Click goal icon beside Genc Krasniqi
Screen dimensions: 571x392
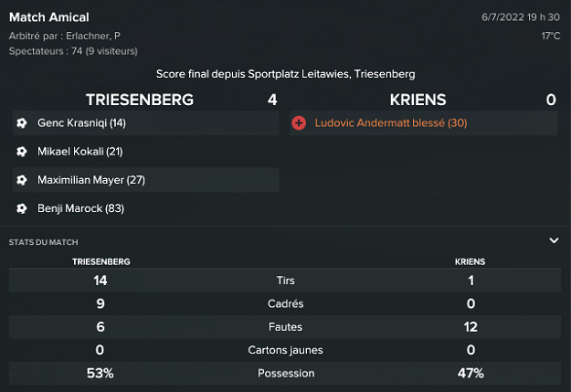pos(22,122)
